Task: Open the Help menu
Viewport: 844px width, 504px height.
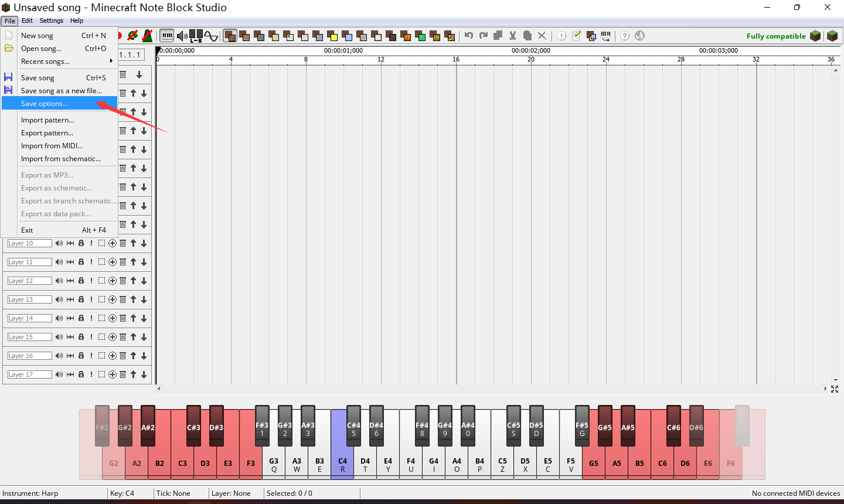Action: [77, 21]
